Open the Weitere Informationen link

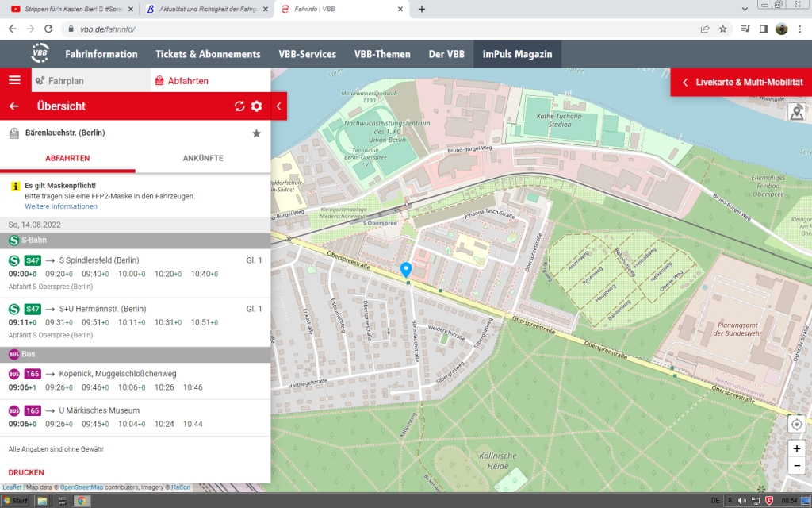tap(61, 206)
